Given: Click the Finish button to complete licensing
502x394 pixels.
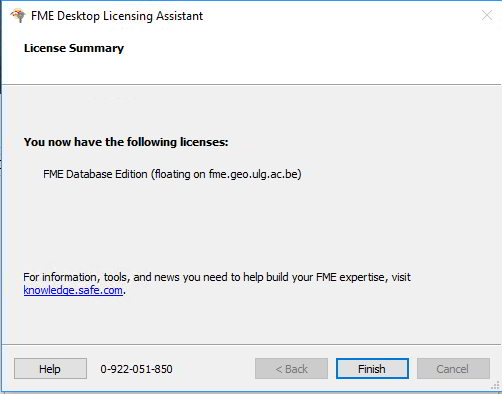Looking at the screenshot, I should click(x=372, y=369).
